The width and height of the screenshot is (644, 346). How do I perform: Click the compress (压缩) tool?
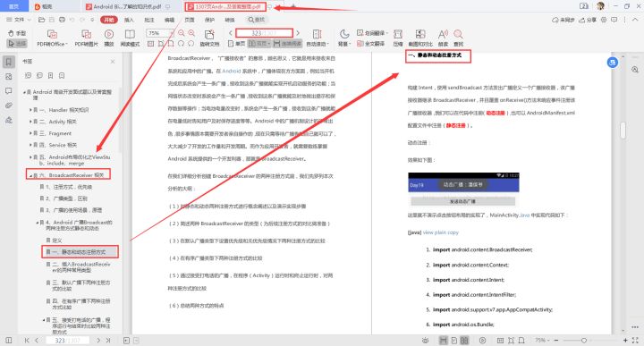(x=397, y=38)
